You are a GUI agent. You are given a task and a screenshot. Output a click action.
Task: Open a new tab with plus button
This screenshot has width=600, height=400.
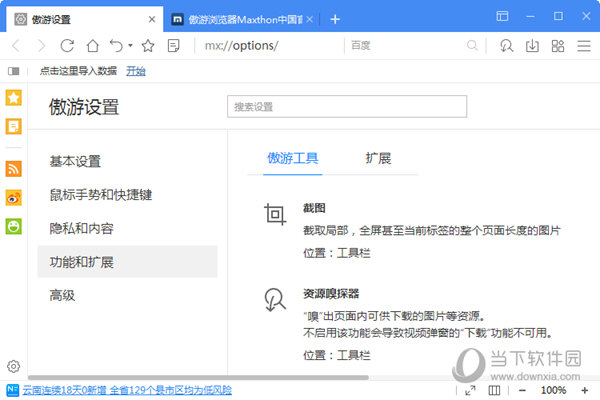pos(335,19)
